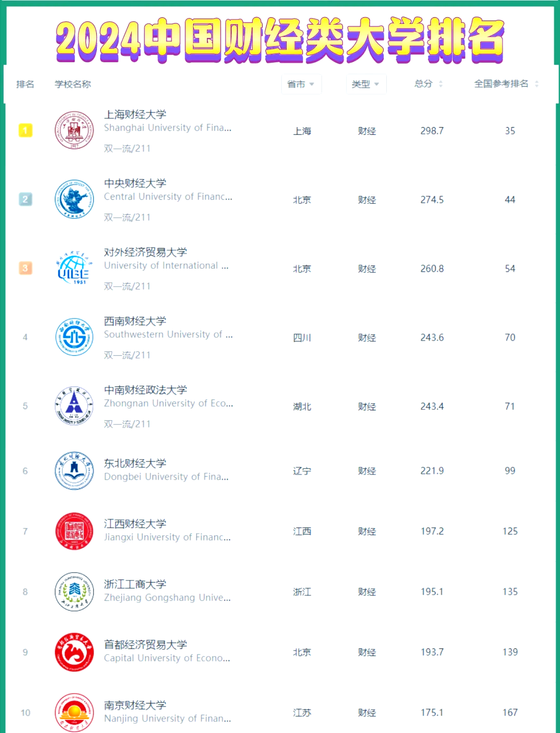Screen dimensions: 560x733
Task: Sort by 全国参考排名 column
Action: [x=507, y=84]
